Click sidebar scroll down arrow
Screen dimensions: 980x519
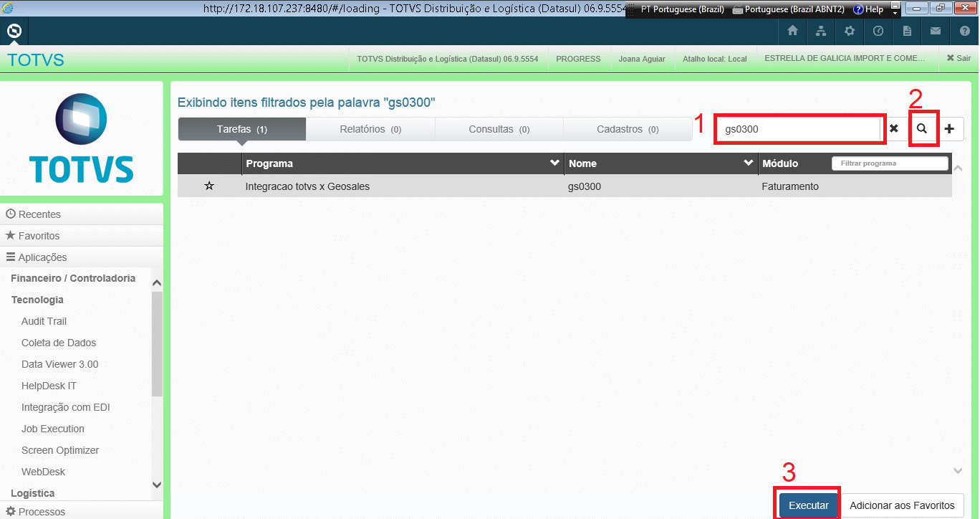pos(157,485)
